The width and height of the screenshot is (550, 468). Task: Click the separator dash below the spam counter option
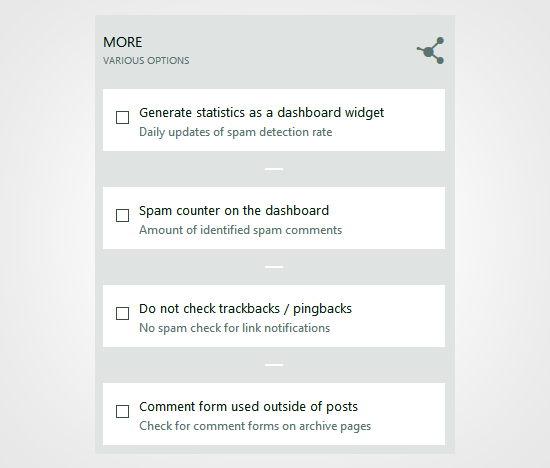(274, 267)
